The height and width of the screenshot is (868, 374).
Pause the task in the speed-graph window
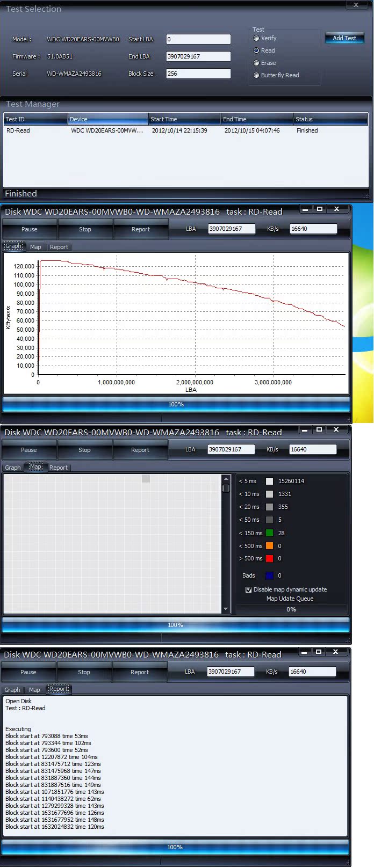[x=30, y=229]
